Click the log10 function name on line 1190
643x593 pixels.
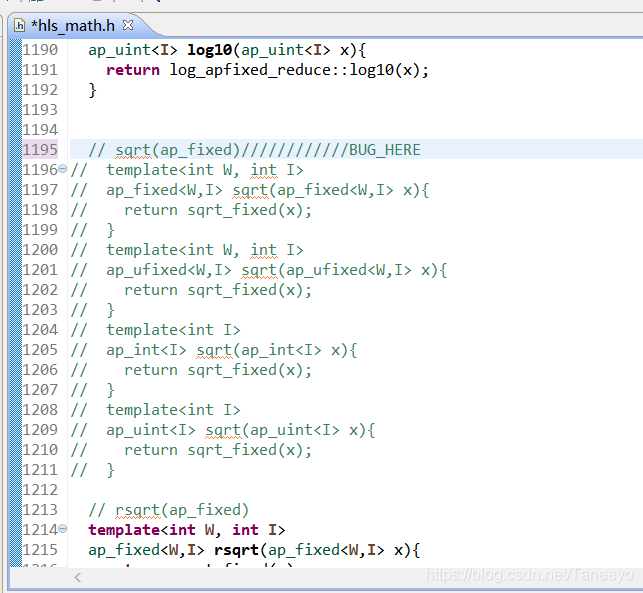point(210,50)
